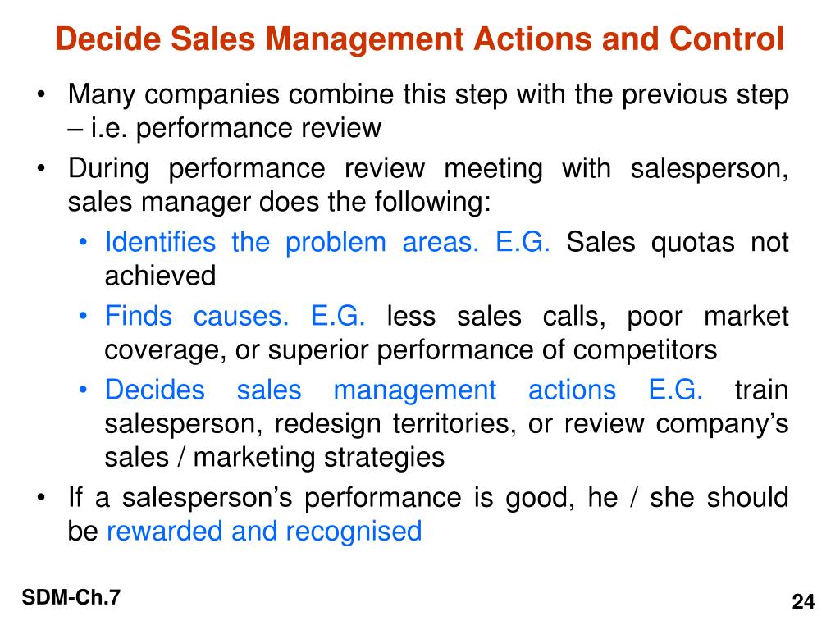Click the slide title 'Decide Sales Management Actions and Control'
This screenshot has width=840, height=630.
pyautogui.click(x=419, y=39)
